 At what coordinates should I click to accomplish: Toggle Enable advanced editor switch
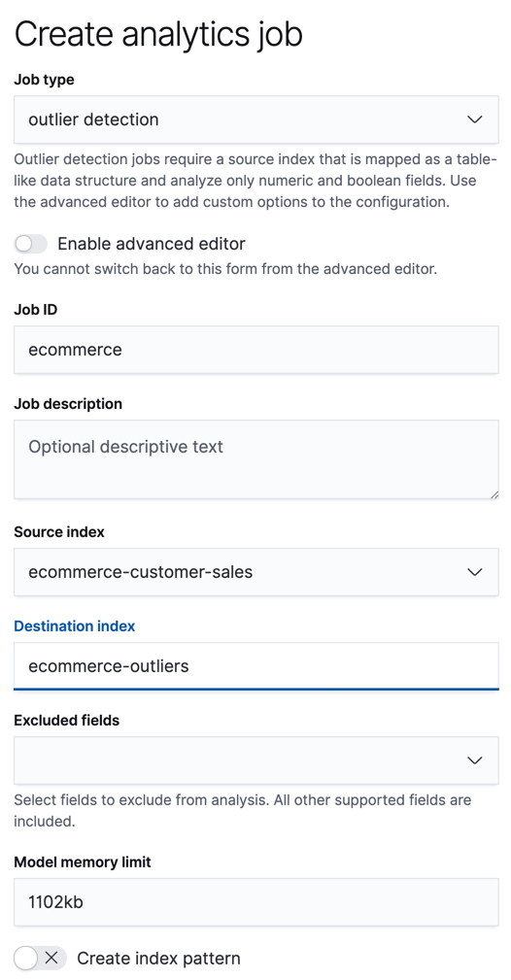tap(31, 244)
